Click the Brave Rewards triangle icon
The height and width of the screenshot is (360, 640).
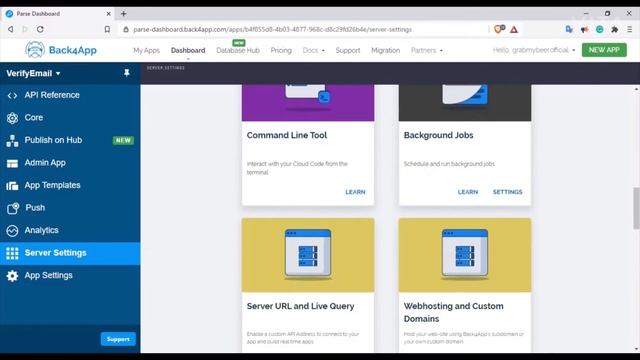(x=514, y=29)
